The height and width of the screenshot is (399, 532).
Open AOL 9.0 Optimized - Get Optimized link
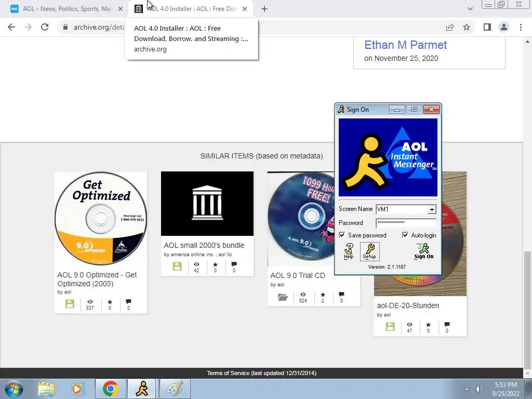tap(97, 279)
